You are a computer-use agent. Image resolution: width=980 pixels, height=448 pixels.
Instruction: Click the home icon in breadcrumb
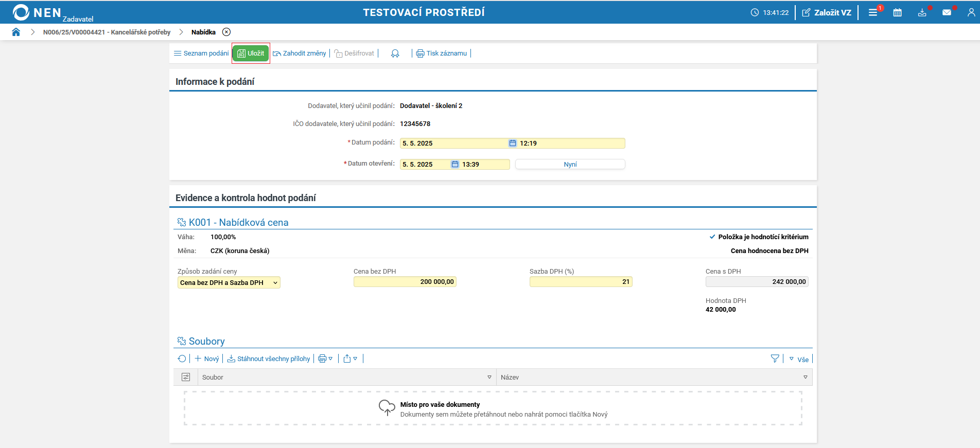point(16,32)
